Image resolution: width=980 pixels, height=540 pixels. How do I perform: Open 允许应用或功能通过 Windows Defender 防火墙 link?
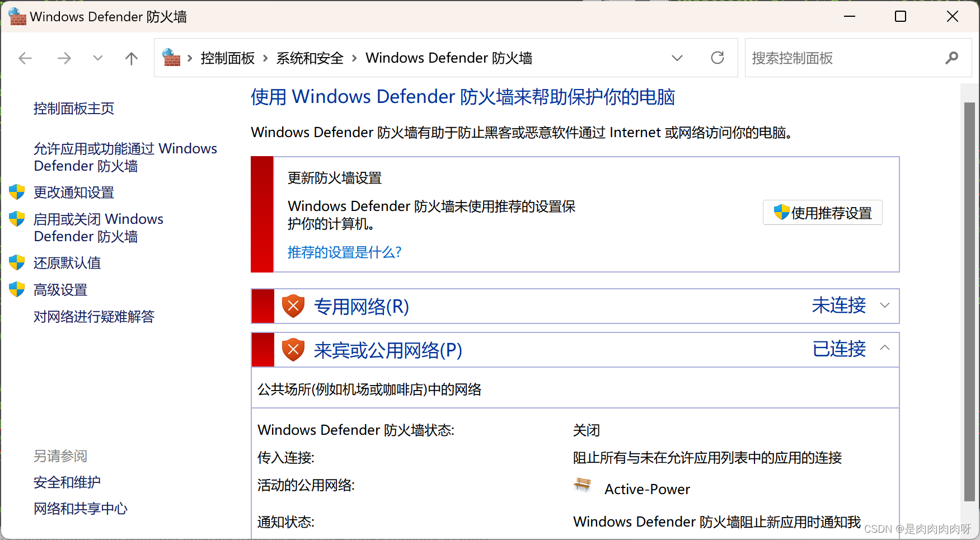click(x=125, y=157)
